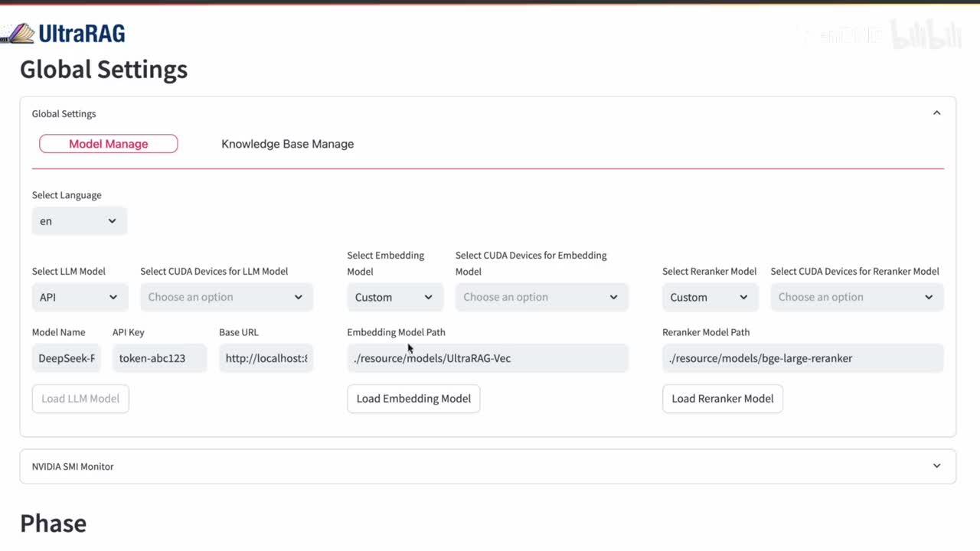Choose CUDA devices for Embedding Model
Viewport: 980px width, 551px height.
click(x=541, y=297)
